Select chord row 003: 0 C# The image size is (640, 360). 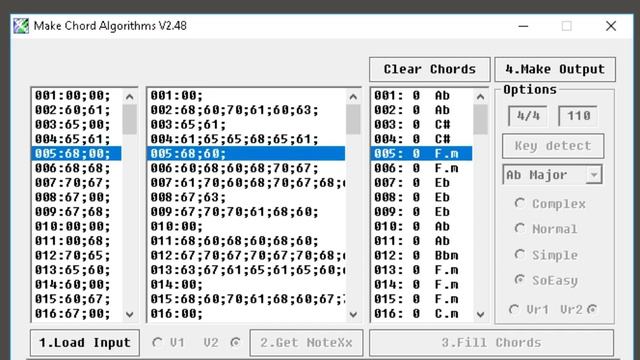[x=422, y=124]
